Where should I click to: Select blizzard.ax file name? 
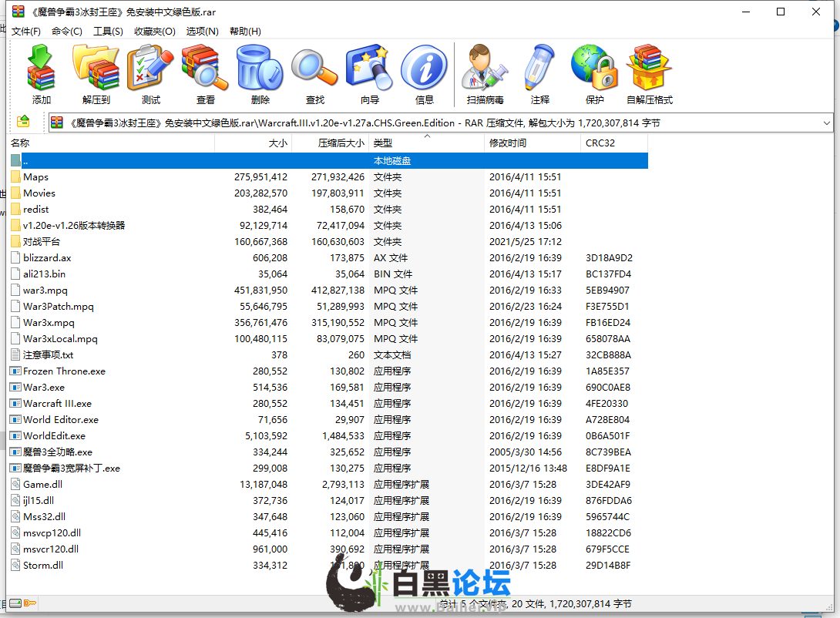pos(47,257)
